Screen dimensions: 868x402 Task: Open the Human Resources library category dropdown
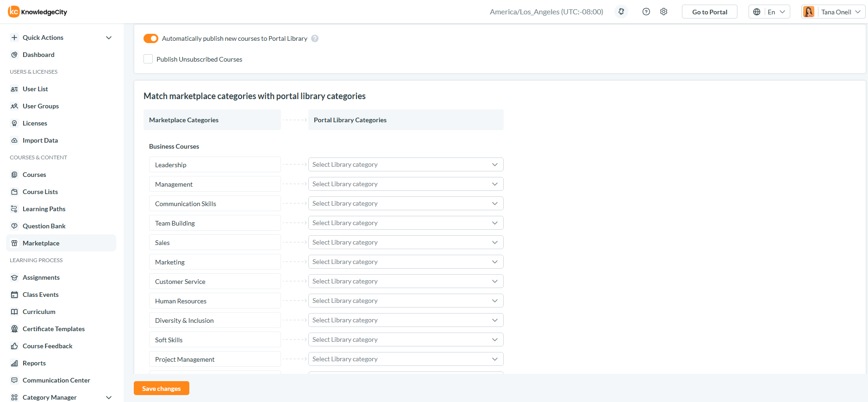point(406,301)
